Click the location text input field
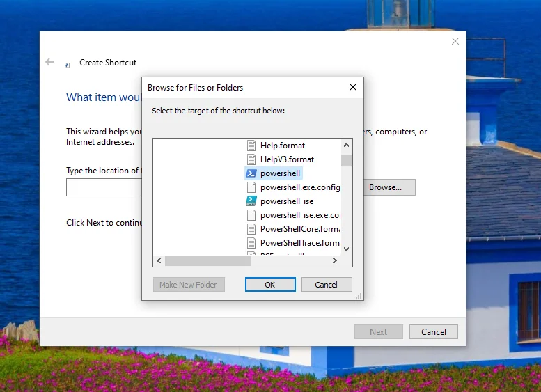The image size is (541, 392). click(104, 188)
